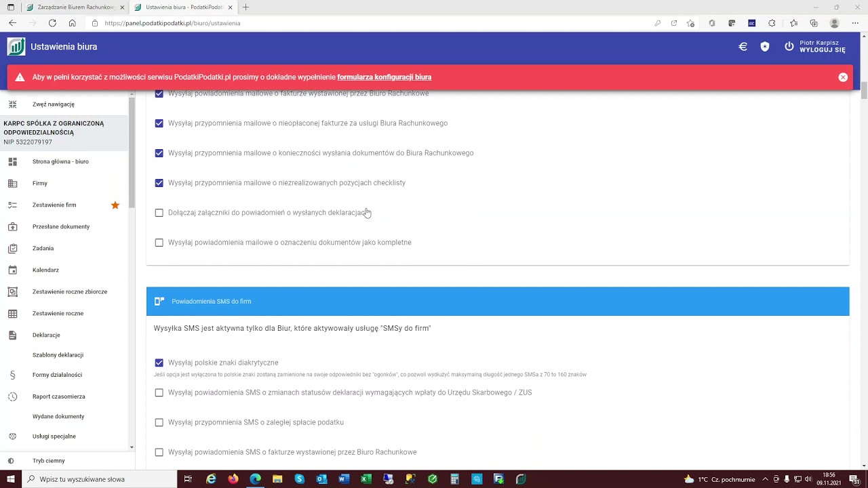Viewport: 868px width, 488px height.
Task: Open Strona główna - biuro in sidebar
Action: click(x=60, y=161)
